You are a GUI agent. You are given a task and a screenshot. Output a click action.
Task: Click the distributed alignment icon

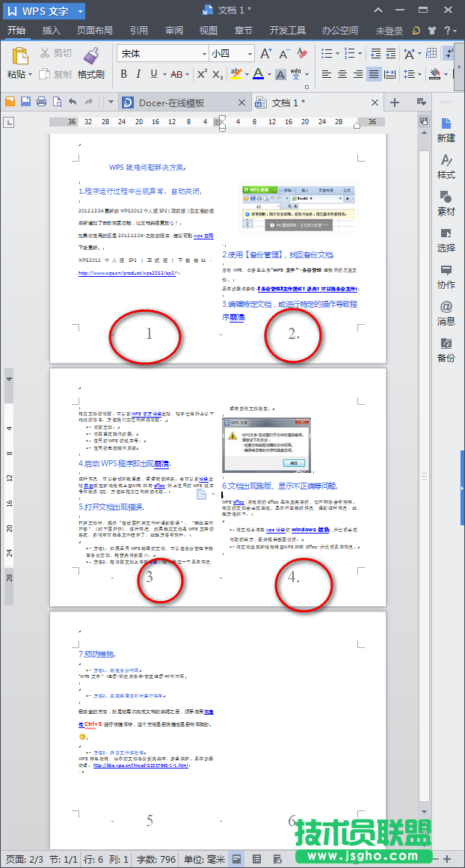point(389,74)
